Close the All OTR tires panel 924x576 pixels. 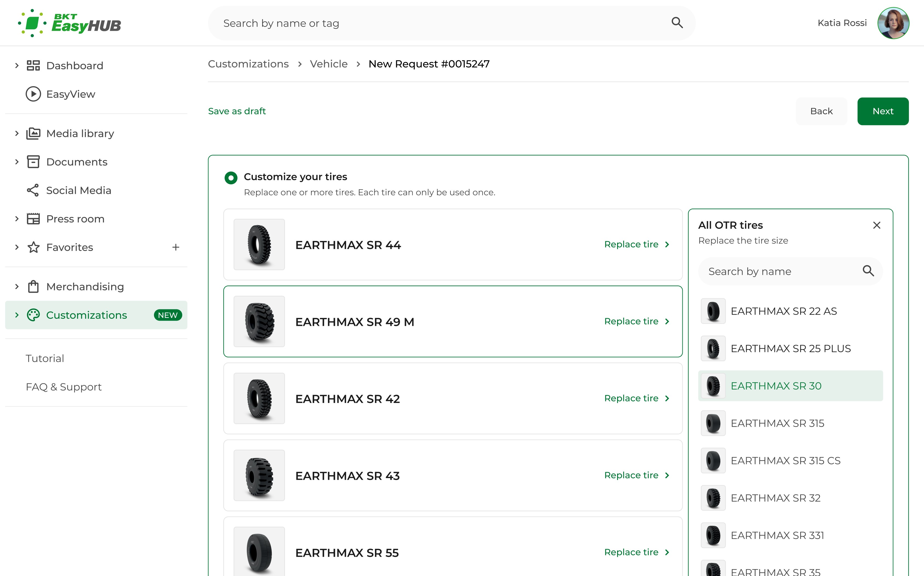coord(877,225)
